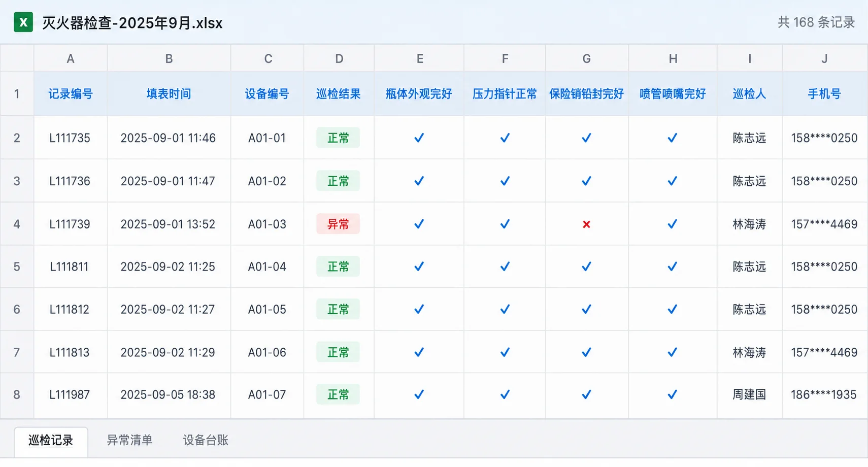
Task: Select cell 2025-09-02 11:25
Action: coord(168,266)
